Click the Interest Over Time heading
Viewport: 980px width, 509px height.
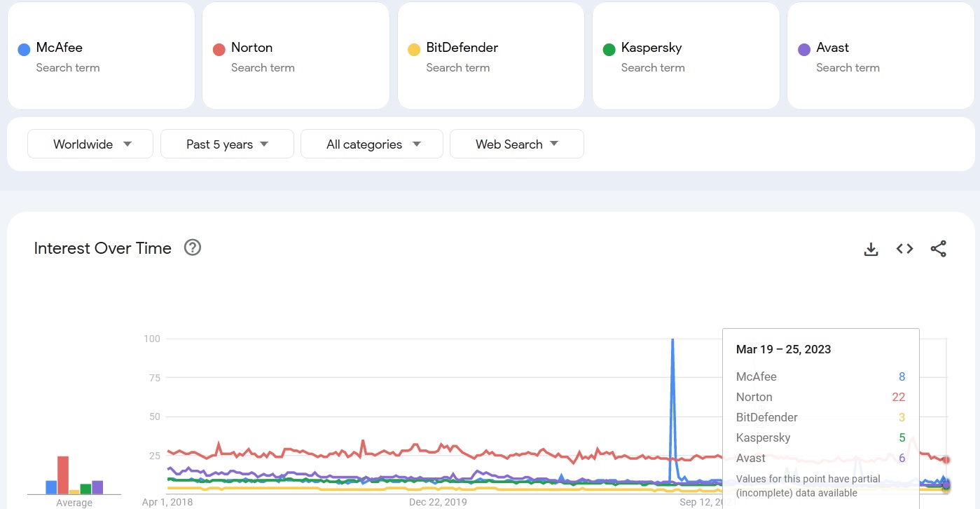pyautogui.click(x=103, y=248)
